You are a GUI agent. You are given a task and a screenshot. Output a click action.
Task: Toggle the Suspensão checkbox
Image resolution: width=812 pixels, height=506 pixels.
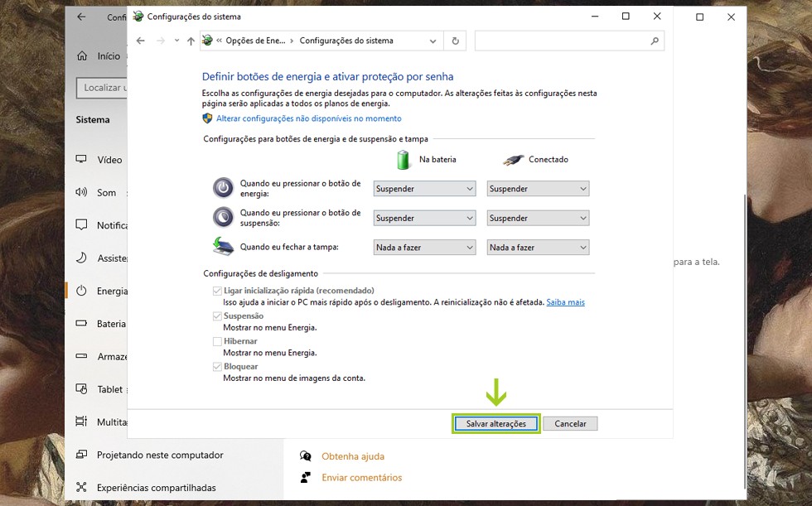click(217, 316)
